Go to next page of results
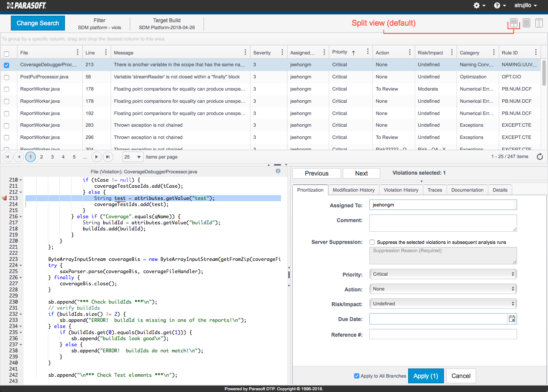 point(97,157)
